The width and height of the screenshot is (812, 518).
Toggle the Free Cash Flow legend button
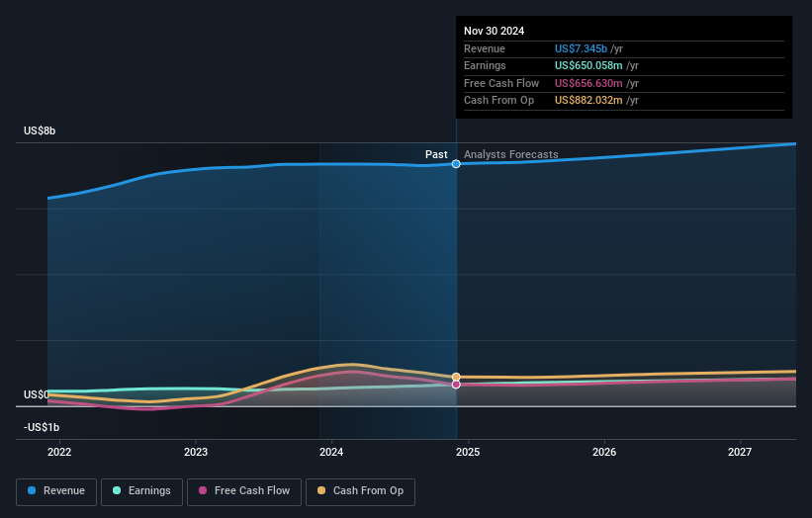(244, 491)
